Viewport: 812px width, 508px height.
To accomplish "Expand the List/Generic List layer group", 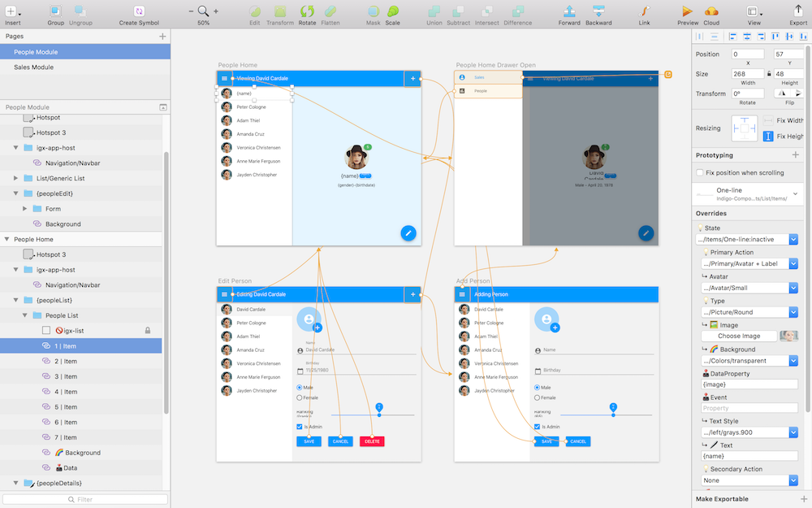I will [x=17, y=178].
